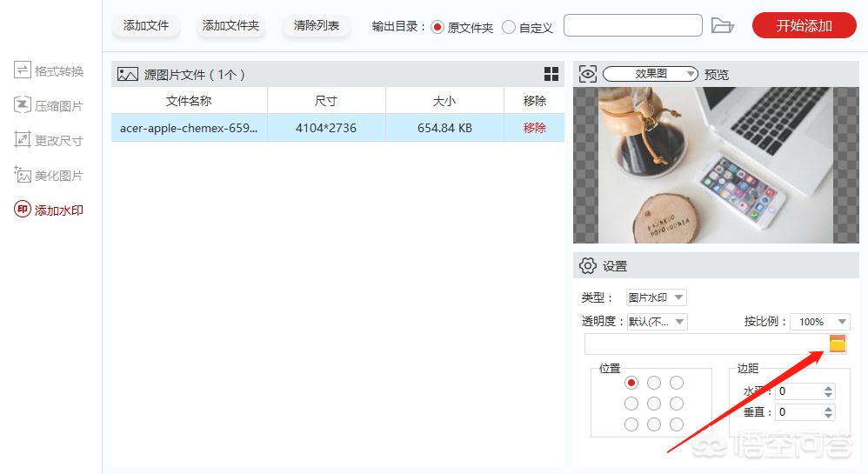Click the 移除 column header
This screenshot has height=474, width=868.
coord(534,101)
